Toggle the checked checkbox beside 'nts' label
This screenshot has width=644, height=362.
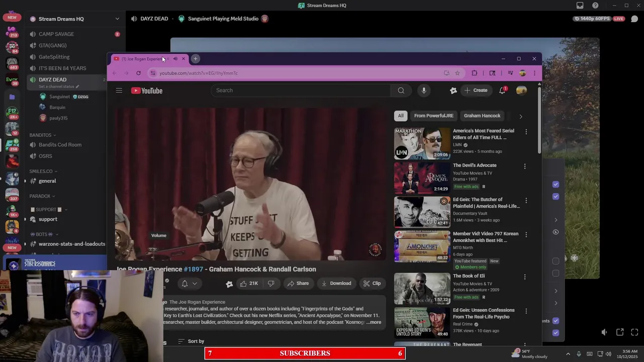point(555,321)
